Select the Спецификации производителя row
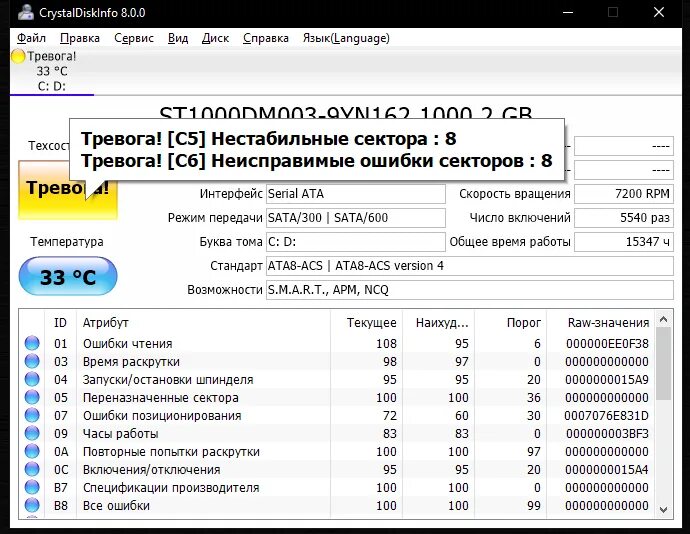This screenshot has width=690, height=534. (337, 488)
